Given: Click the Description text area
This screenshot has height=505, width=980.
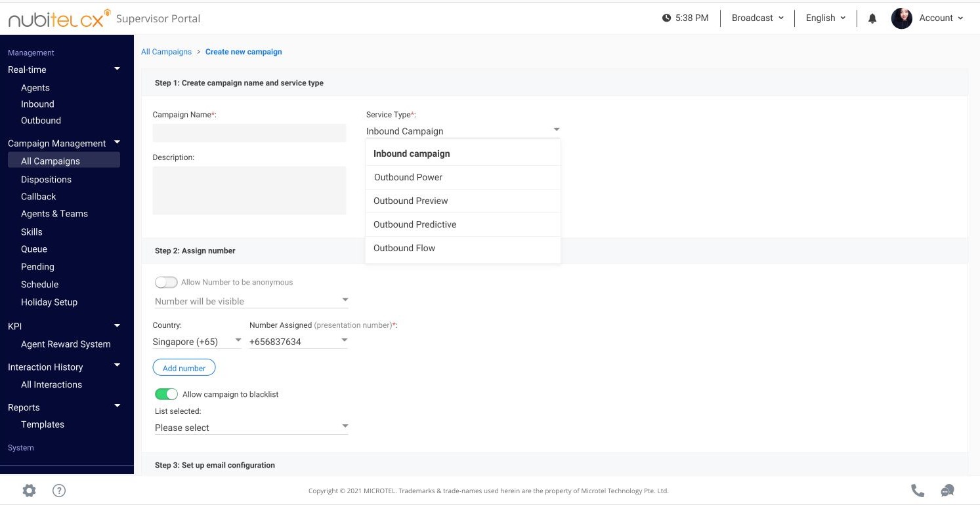Looking at the screenshot, I should pos(249,190).
